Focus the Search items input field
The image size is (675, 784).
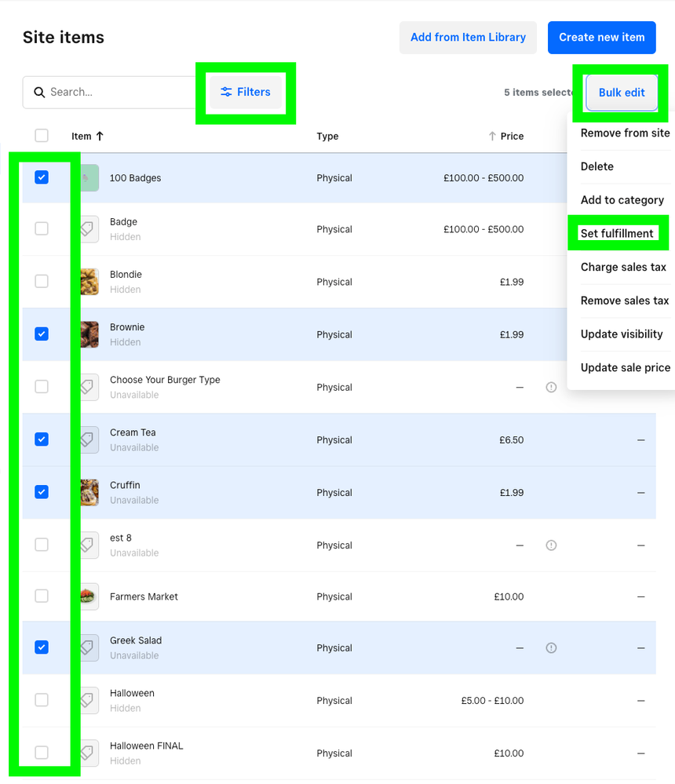coord(118,93)
